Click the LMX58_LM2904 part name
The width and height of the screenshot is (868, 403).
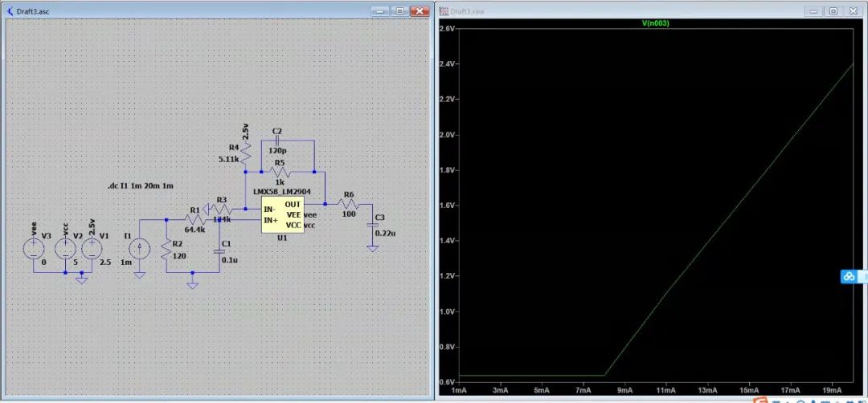282,192
